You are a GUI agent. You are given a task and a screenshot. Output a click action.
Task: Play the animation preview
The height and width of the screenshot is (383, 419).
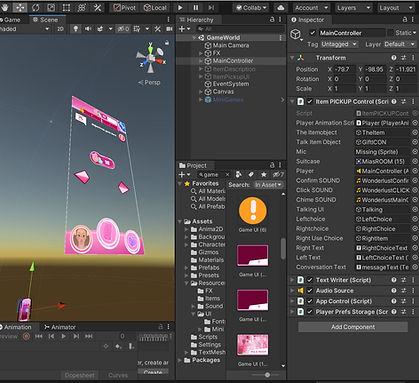click(x=63, y=336)
